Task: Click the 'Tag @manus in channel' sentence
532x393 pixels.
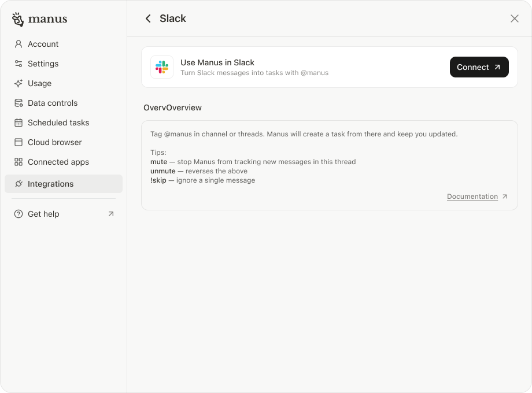Action: pyautogui.click(x=304, y=134)
